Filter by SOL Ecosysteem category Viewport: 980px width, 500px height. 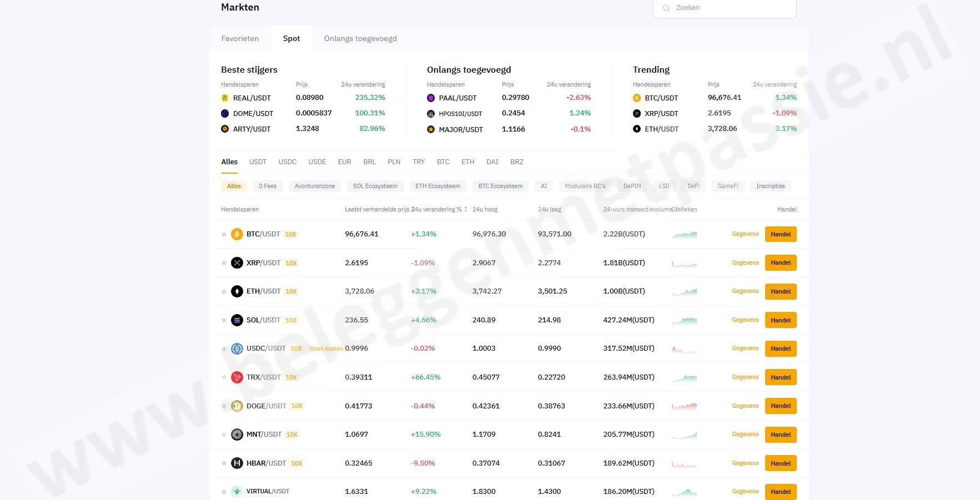375,186
